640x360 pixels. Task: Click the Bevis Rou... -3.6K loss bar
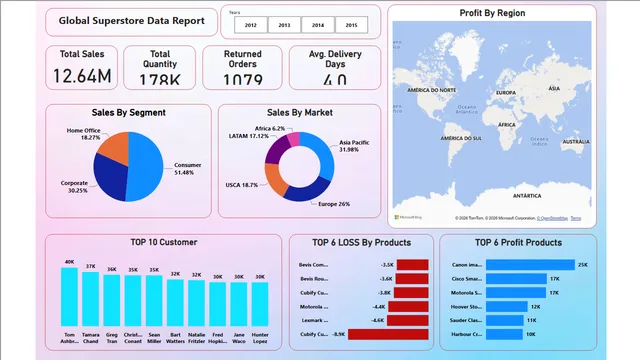(412, 279)
